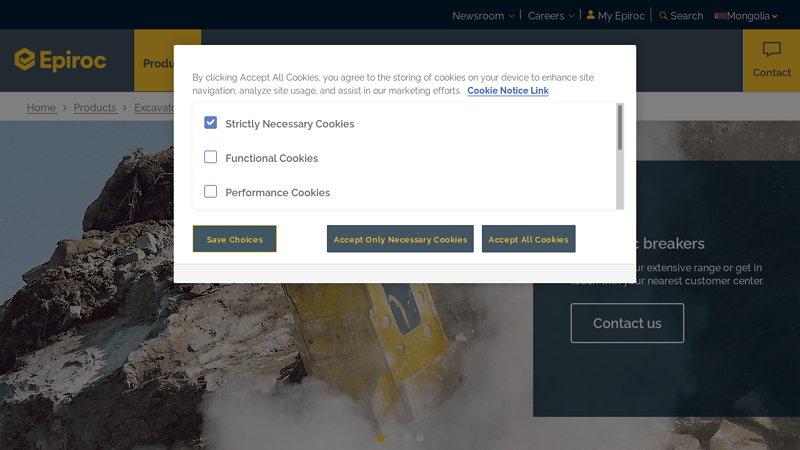Click the Search magnifier icon
The width and height of the screenshot is (800, 450).
(x=663, y=16)
